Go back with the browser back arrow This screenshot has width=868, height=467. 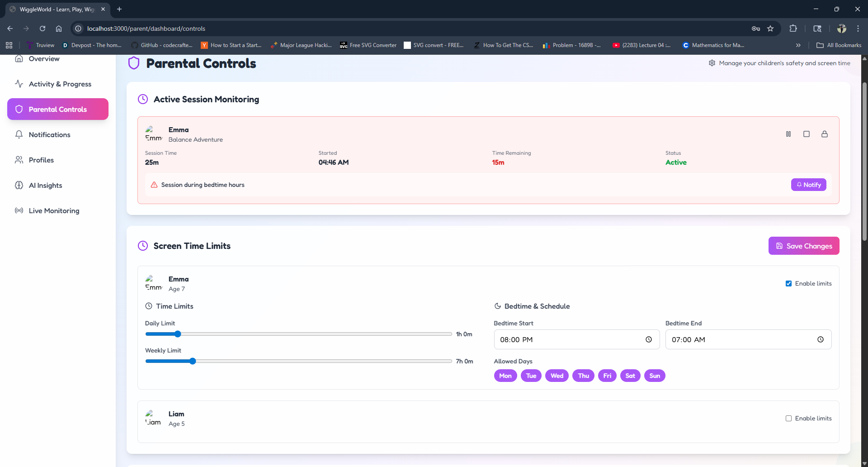10,29
